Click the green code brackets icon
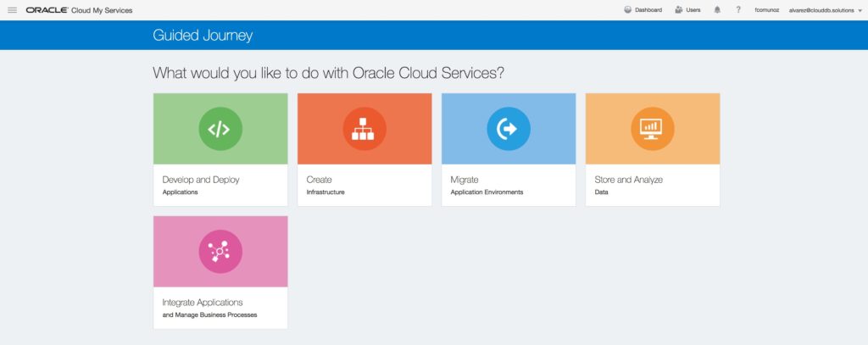This screenshot has width=868, height=345. [x=220, y=129]
